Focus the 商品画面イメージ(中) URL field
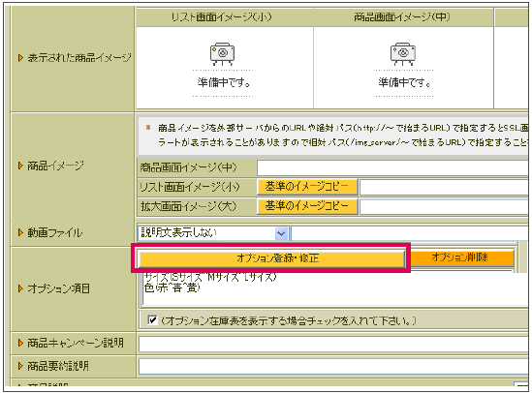532x393 pixels. coord(392,167)
